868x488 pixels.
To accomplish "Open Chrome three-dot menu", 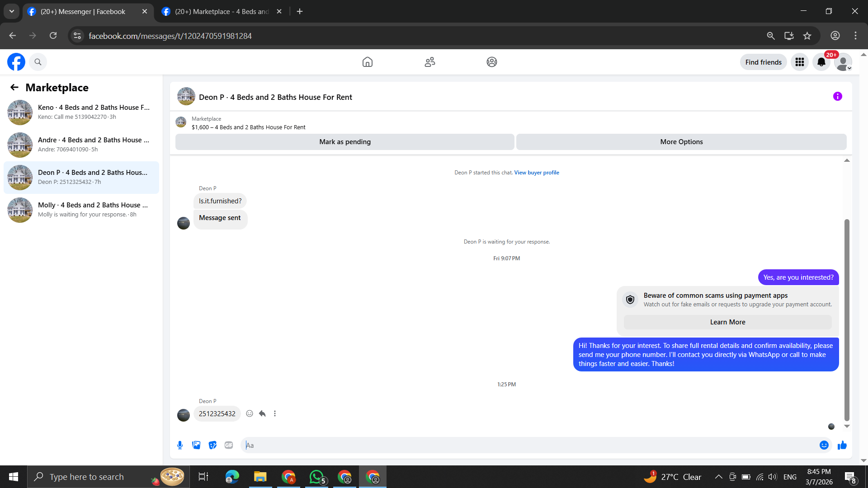I will (855, 36).
